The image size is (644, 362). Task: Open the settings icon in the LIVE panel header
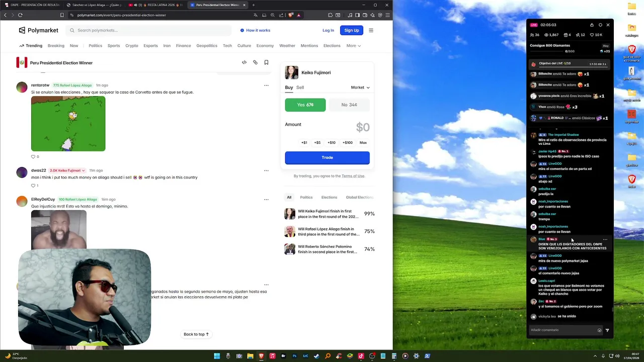(600, 25)
